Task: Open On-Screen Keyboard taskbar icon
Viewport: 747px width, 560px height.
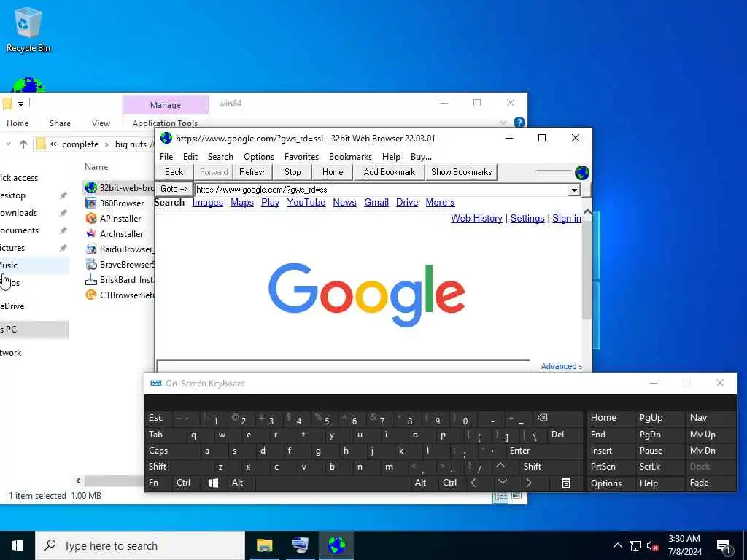Action: (x=300, y=545)
